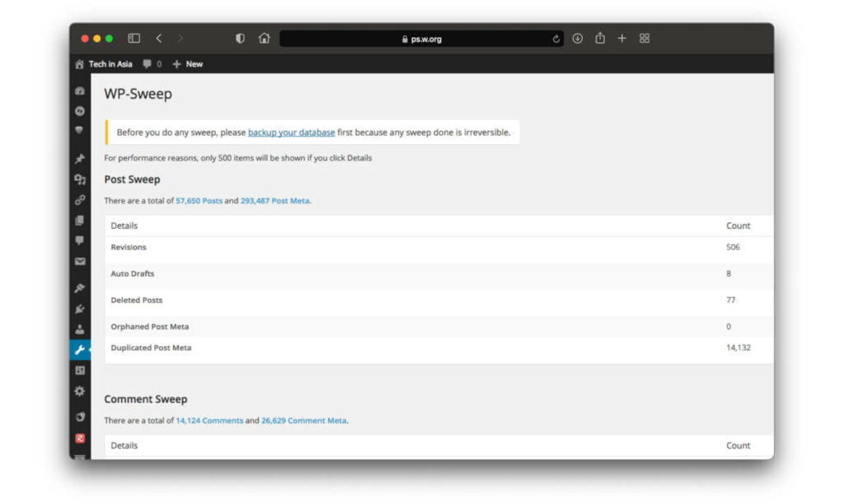
Task: Open Posts via the pushpin icon
Action: tap(80, 158)
